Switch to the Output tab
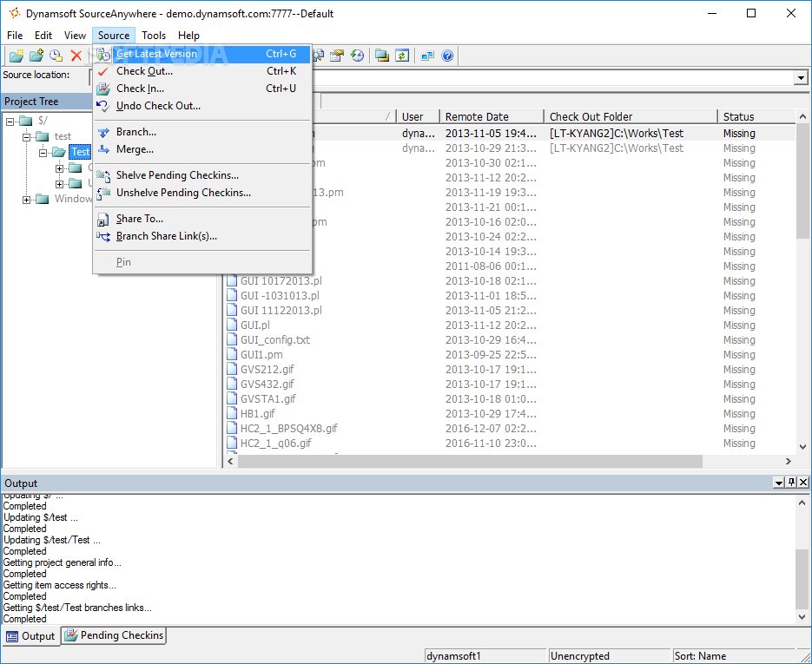This screenshot has height=664, width=812. pos(31,636)
